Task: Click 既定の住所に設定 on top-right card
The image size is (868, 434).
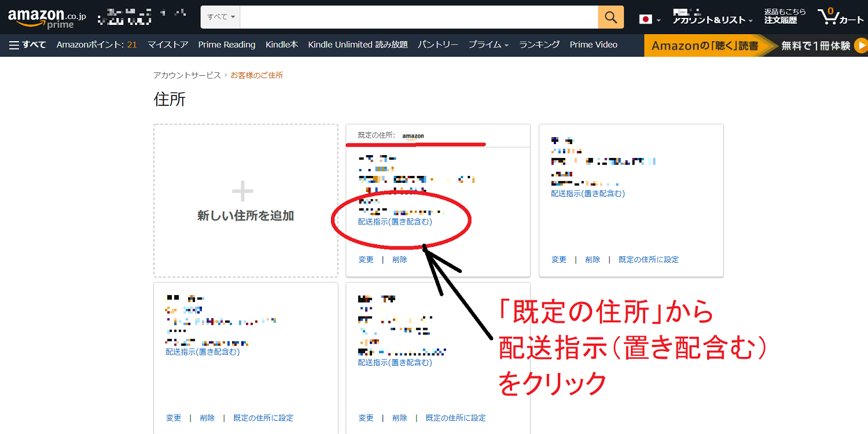Action: [649, 260]
